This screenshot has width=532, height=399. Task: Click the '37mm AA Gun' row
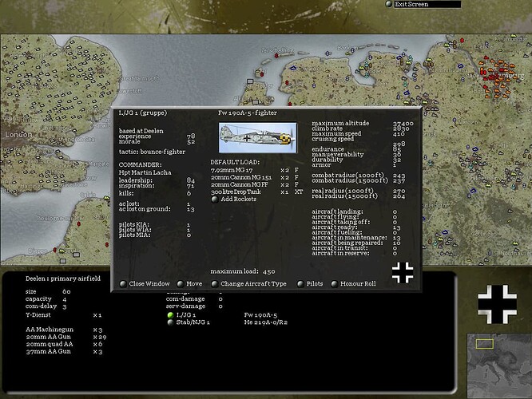click(x=64, y=352)
